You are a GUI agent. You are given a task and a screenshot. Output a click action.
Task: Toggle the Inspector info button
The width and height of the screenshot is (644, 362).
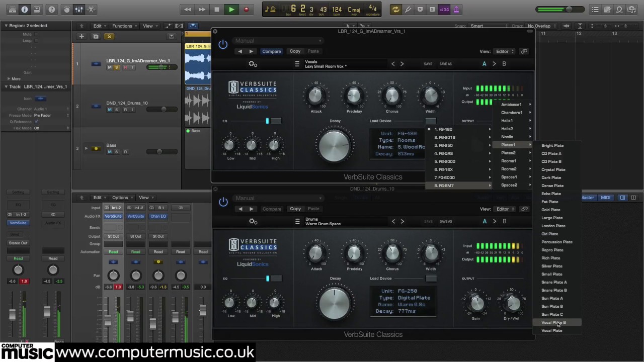click(x=24, y=10)
